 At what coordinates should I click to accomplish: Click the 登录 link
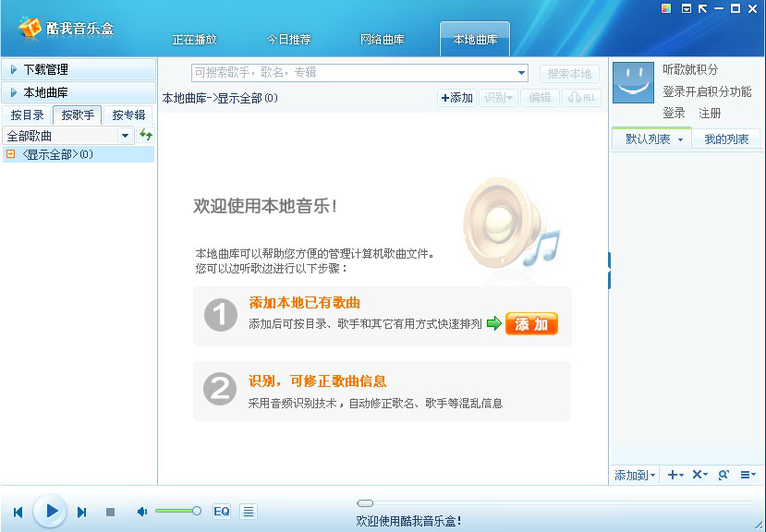[x=674, y=114]
